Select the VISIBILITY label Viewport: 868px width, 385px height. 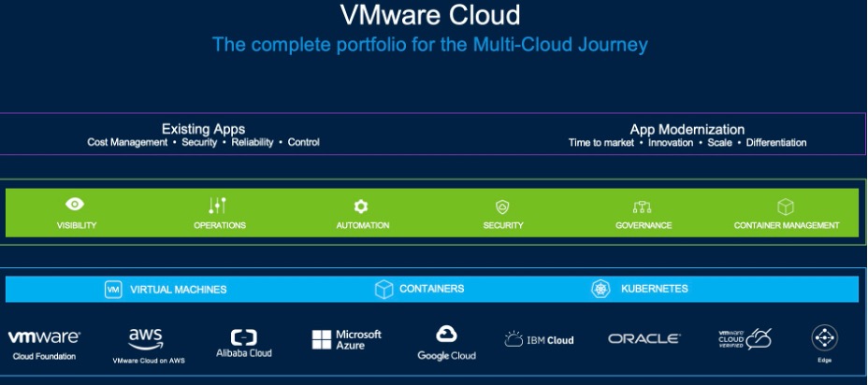pyautogui.click(x=77, y=225)
